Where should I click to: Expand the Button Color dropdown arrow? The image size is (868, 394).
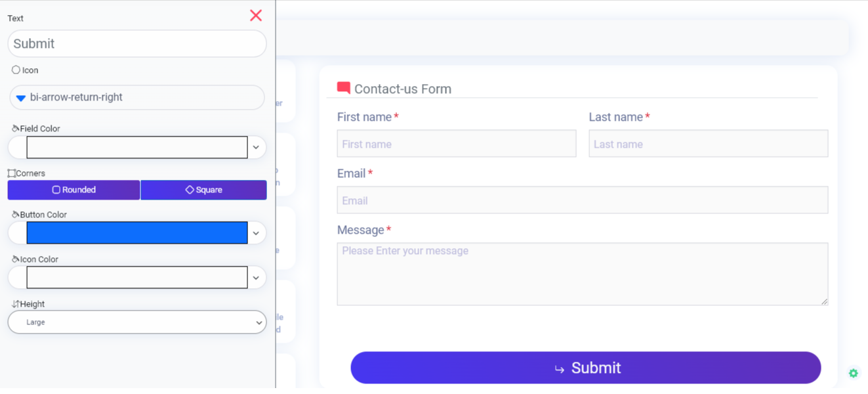coord(256,233)
